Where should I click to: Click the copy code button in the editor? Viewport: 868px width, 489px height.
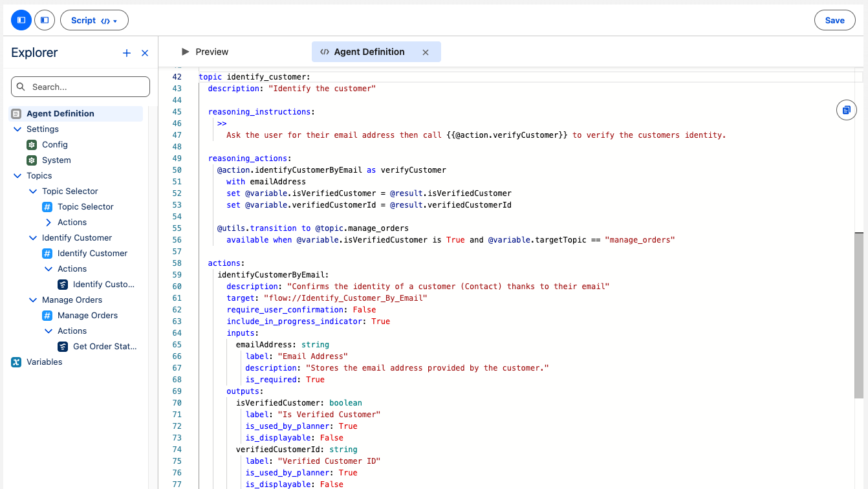[846, 110]
